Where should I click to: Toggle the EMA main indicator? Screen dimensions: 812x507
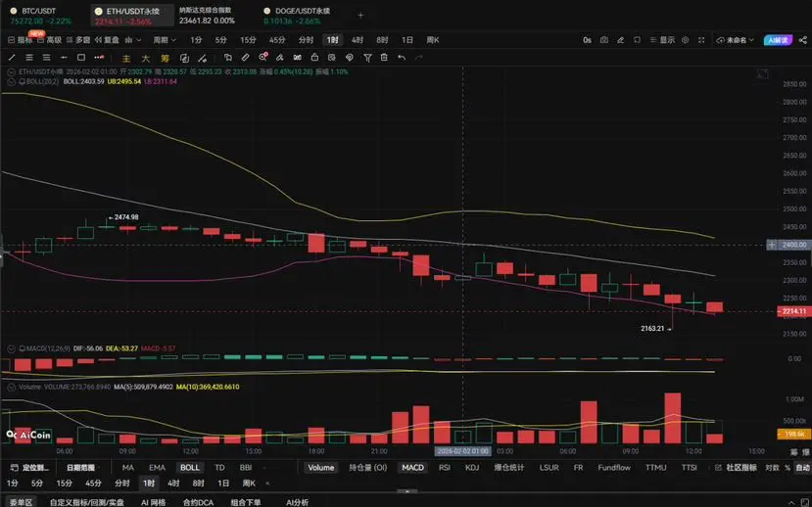pyautogui.click(x=157, y=468)
